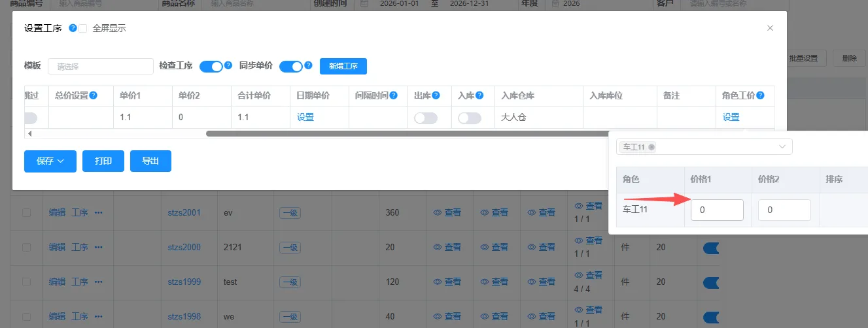The width and height of the screenshot is (868, 328).
Task: Click the help icon next to 检查工序
Action: point(228,65)
